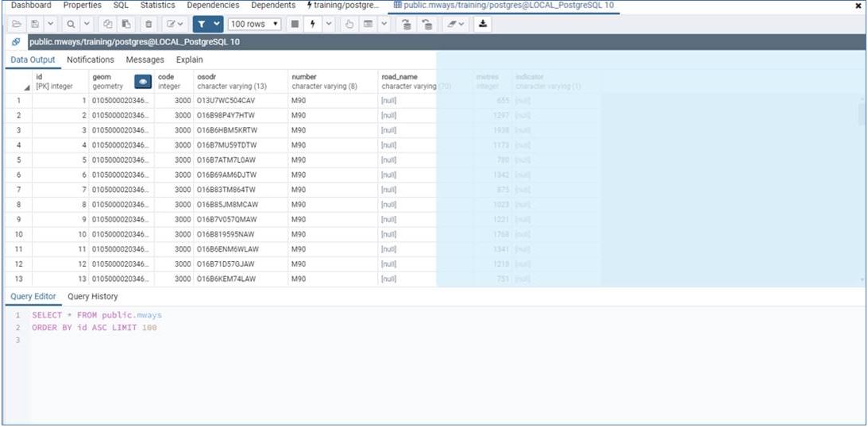The width and height of the screenshot is (868, 427).
Task: Click row header number 7
Action: 19,190
